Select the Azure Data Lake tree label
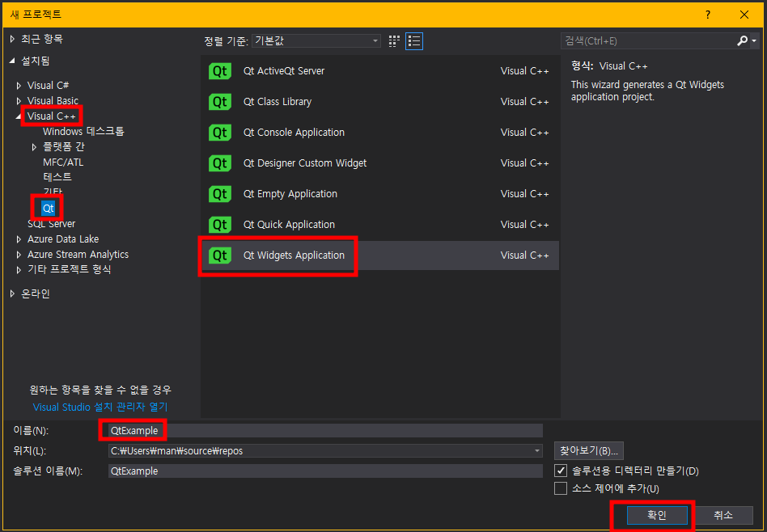 [x=63, y=239]
